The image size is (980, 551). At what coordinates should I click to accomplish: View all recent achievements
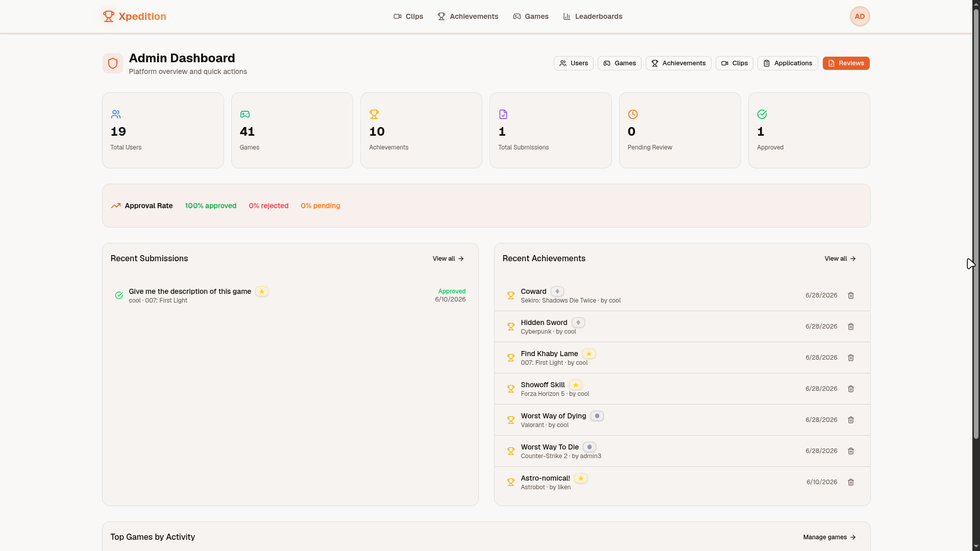[x=840, y=259]
